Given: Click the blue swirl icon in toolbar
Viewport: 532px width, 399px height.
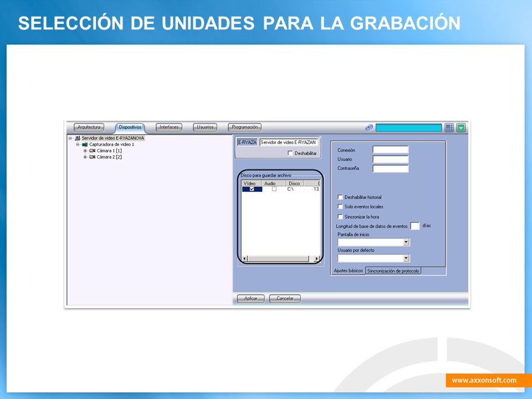Looking at the screenshot, I should click(x=369, y=127).
